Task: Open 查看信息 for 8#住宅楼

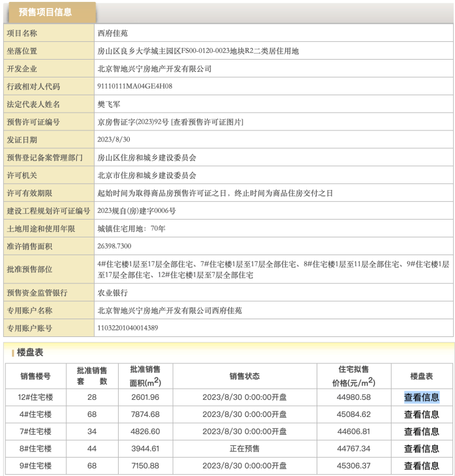Action: pos(421,449)
